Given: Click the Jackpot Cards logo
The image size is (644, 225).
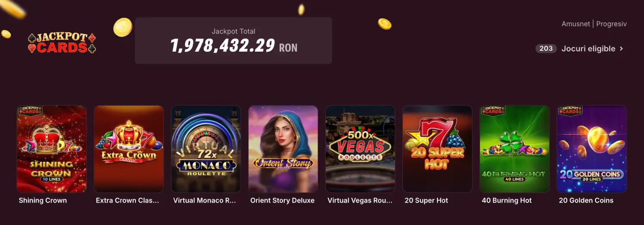Looking at the screenshot, I should tap(62, 43).
